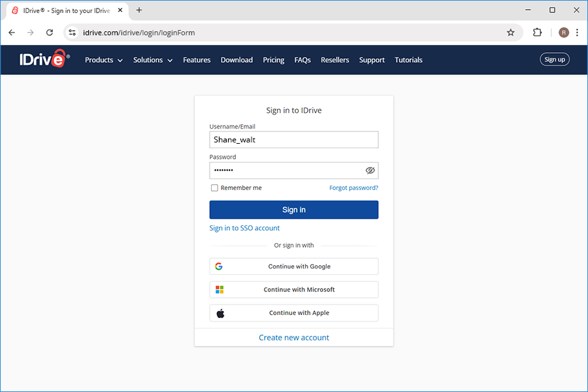
Task: Open the Tutorials page
Action: point(408,60)
